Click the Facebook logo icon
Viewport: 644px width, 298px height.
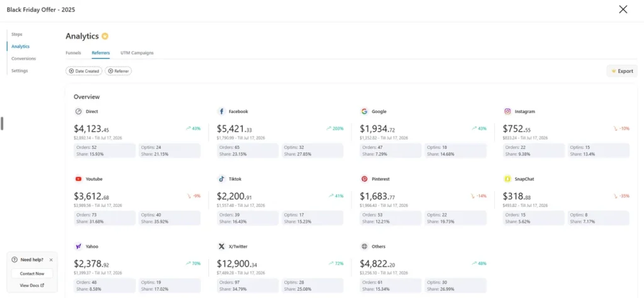click(221, 111)
